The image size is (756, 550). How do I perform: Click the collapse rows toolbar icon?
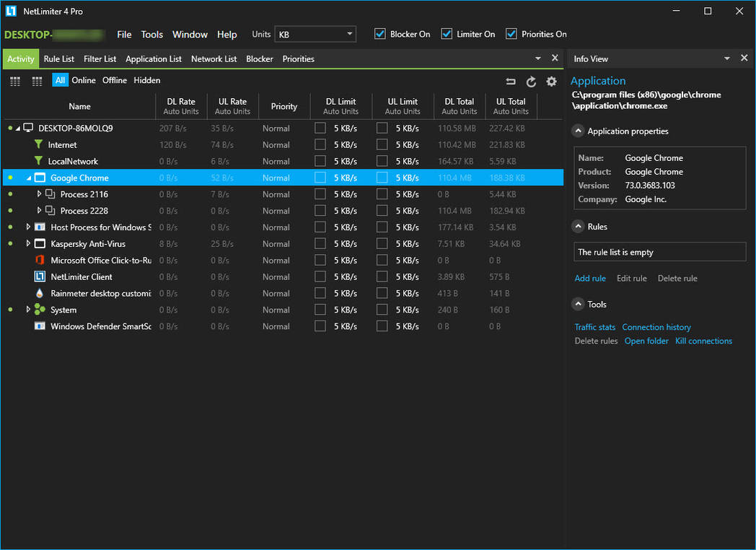(x=511, y=82)
